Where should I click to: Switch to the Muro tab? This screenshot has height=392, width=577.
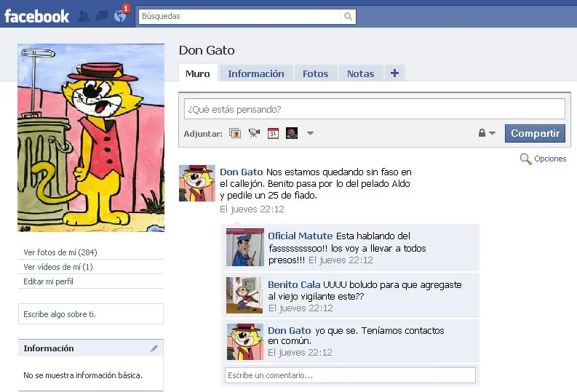[x=198, y=73]
